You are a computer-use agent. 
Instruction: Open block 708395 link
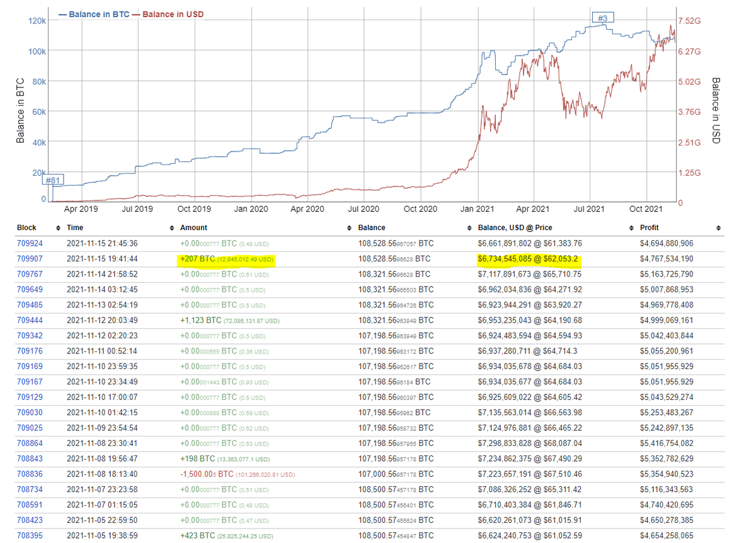pos(30,535)
